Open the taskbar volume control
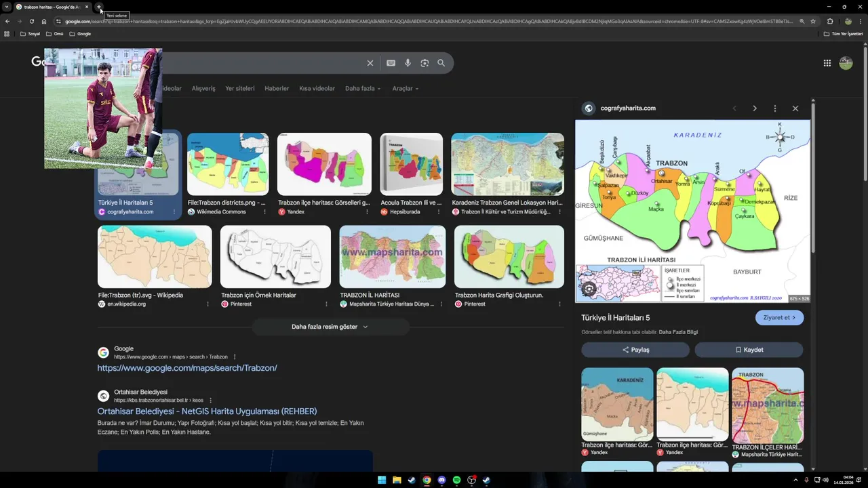This screenshot has height=488, width=868. [825, 480]
